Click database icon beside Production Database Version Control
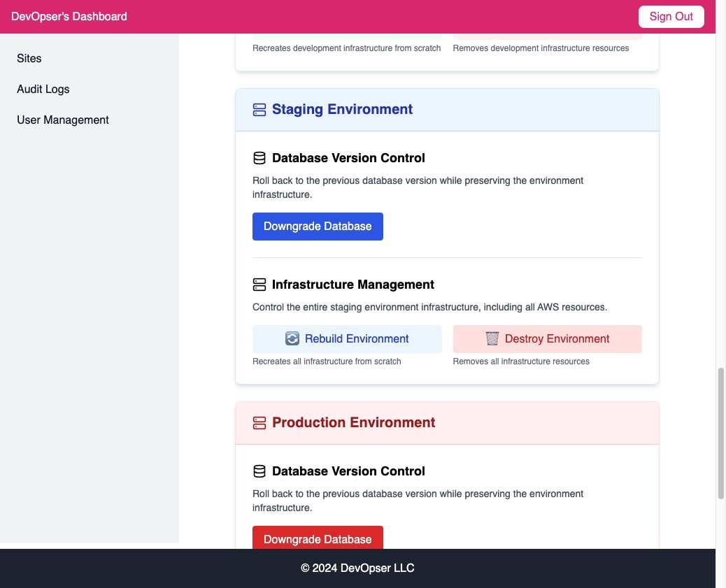 pyautogui.click(x=259, y=471)
